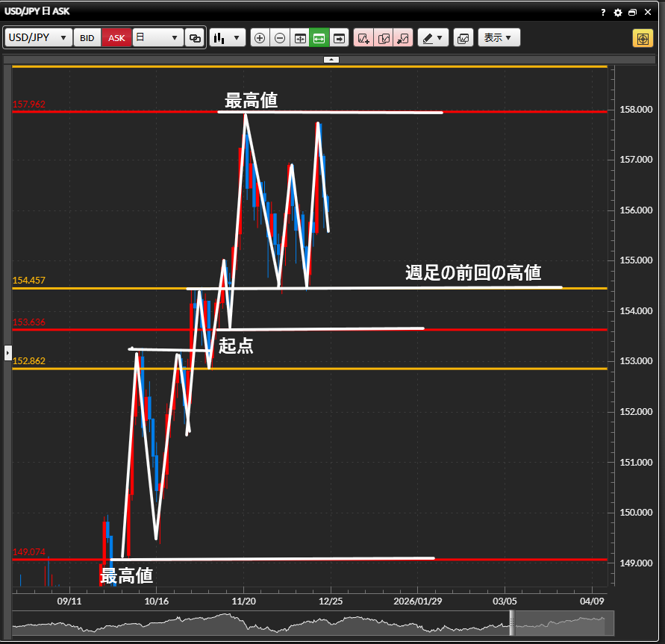
Task: Open the 表示 display menu
Action: (499, 38)
